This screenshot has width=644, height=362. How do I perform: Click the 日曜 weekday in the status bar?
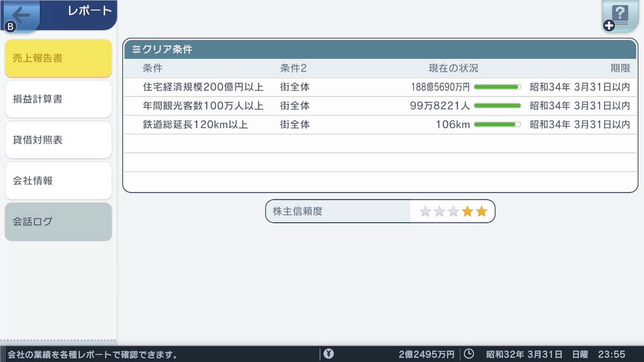point(580,354)
